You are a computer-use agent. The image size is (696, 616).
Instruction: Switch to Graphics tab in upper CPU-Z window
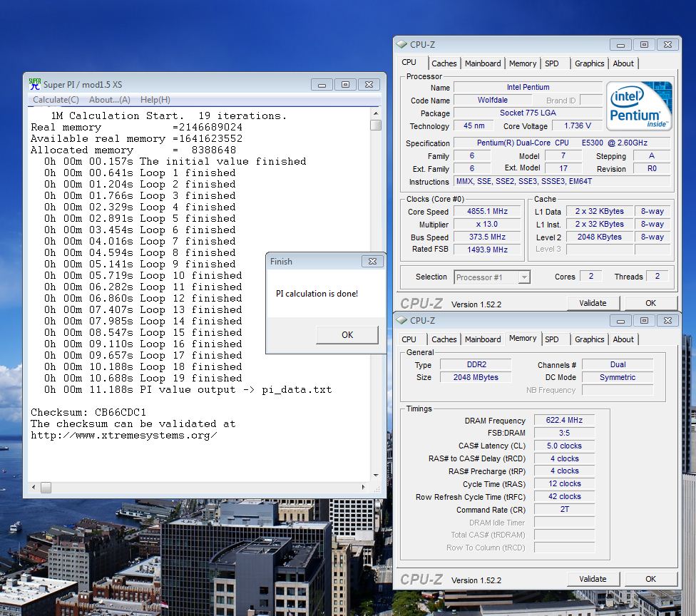tap(590, 63)
